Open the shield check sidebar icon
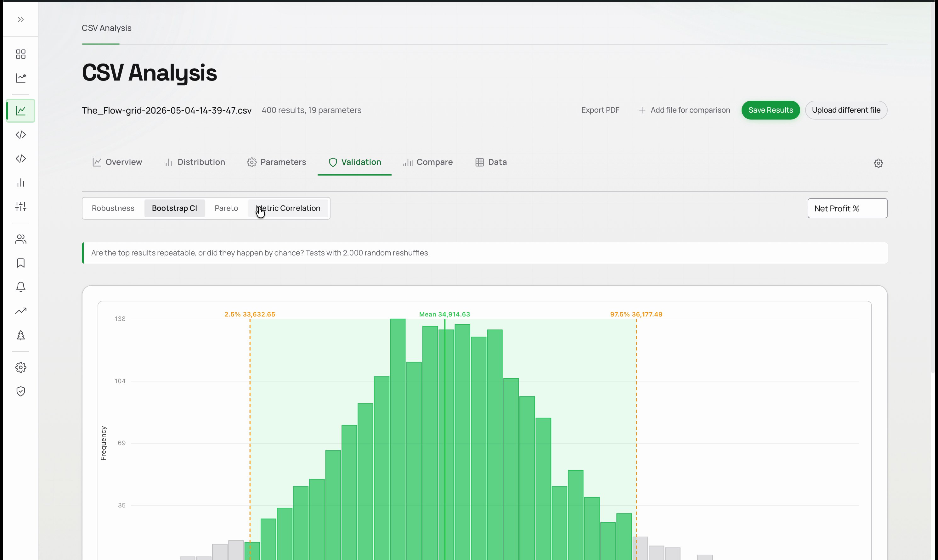Viewport: 938px width, 560px height. click(21, 391)
